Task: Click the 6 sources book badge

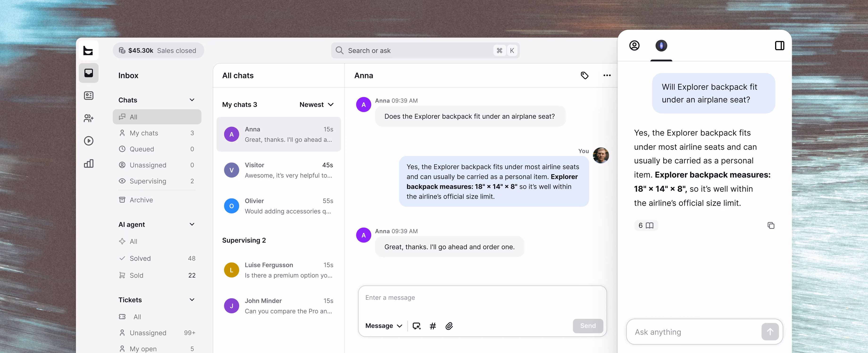Action: coord(646,226)
